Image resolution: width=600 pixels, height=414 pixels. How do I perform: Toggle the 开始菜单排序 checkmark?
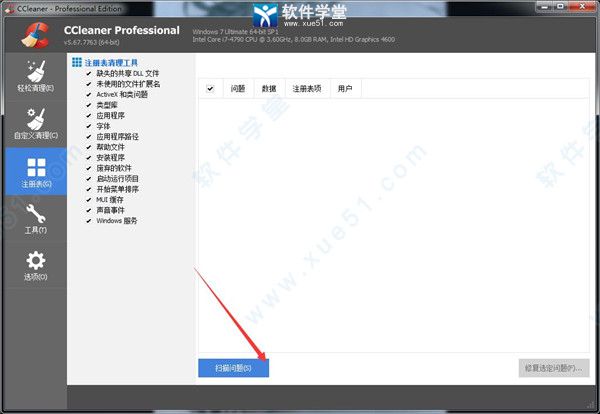pos(89,189)
